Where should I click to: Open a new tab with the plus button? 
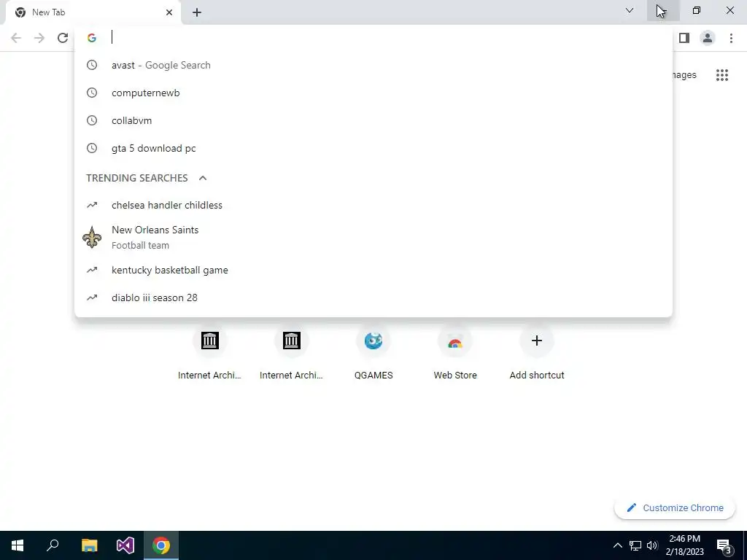(x=197, y=12)
